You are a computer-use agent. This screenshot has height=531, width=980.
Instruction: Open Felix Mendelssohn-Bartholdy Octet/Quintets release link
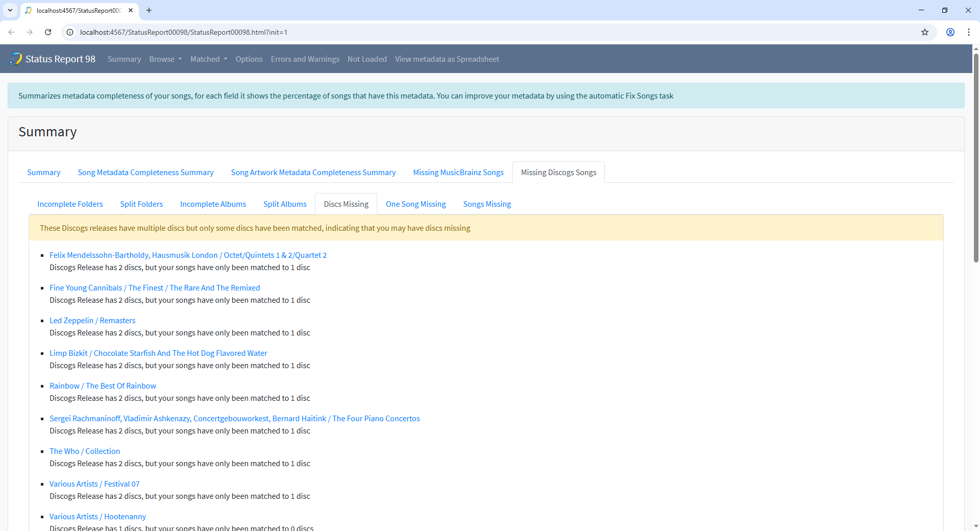coord(188,255)
